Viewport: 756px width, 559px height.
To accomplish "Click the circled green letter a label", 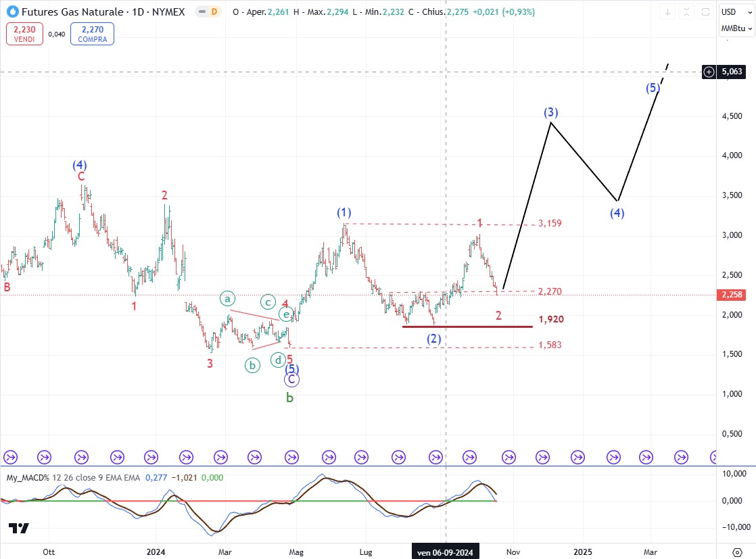I will 228,299.
